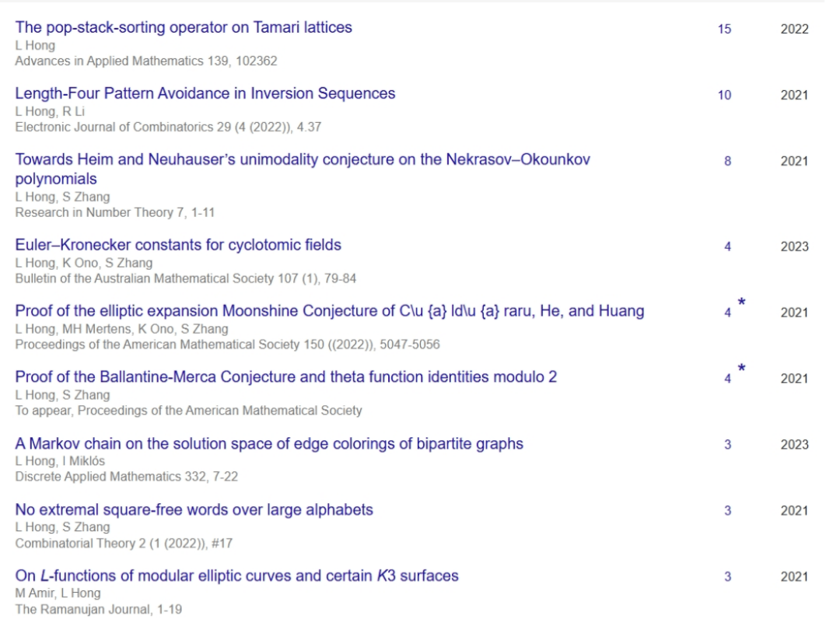View the 15 citations of the Tamari lattices paper
Viewport: 840px width, 623px height.
pos(724,30)
